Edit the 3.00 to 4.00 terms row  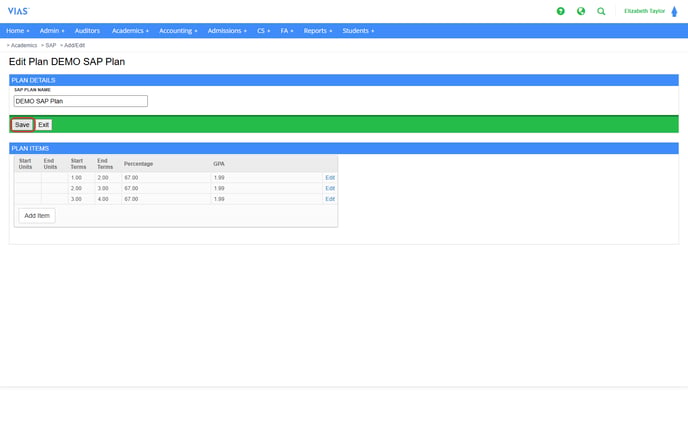pos(330,199)
